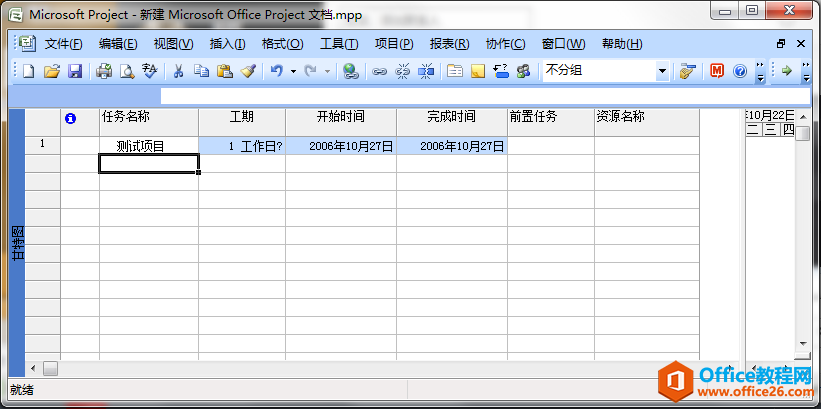Open a file with the folder icon
The width and height of the screenshot is (821, 409).
point(51,71)
